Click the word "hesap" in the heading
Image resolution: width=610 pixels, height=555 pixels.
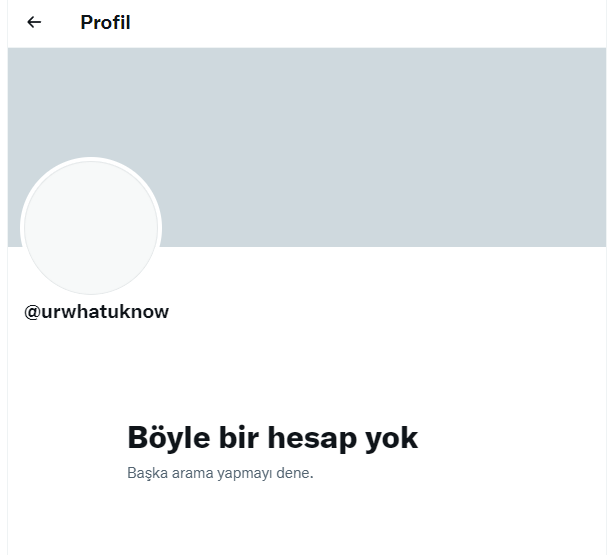[312, 439]
